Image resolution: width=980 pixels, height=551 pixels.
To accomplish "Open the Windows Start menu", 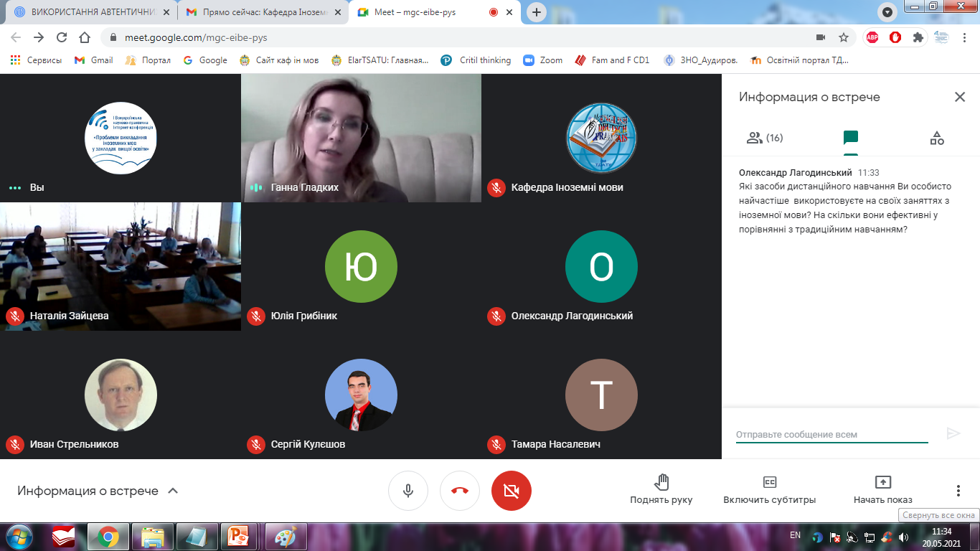I will coord(19,537).
